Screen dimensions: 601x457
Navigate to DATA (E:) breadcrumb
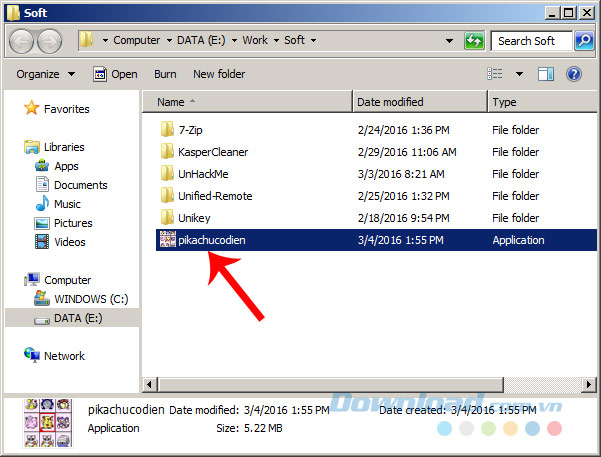(x=201, y=40)
